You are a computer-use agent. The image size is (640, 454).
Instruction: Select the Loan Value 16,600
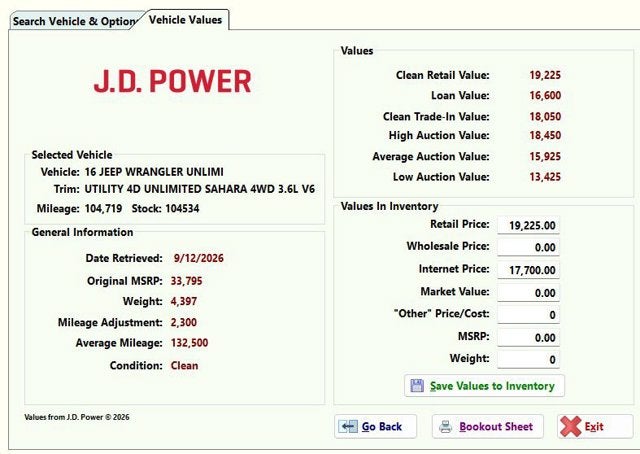pyautogui.click(x=545, y=96)
